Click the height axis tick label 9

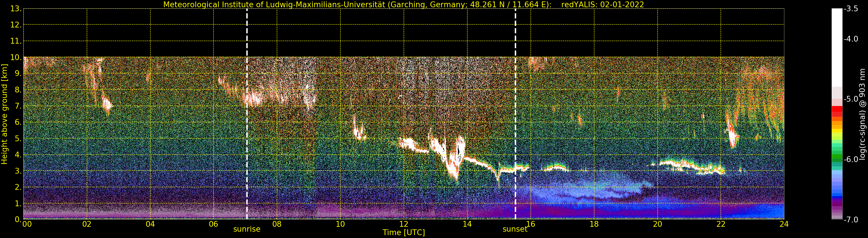coord(18,74)
